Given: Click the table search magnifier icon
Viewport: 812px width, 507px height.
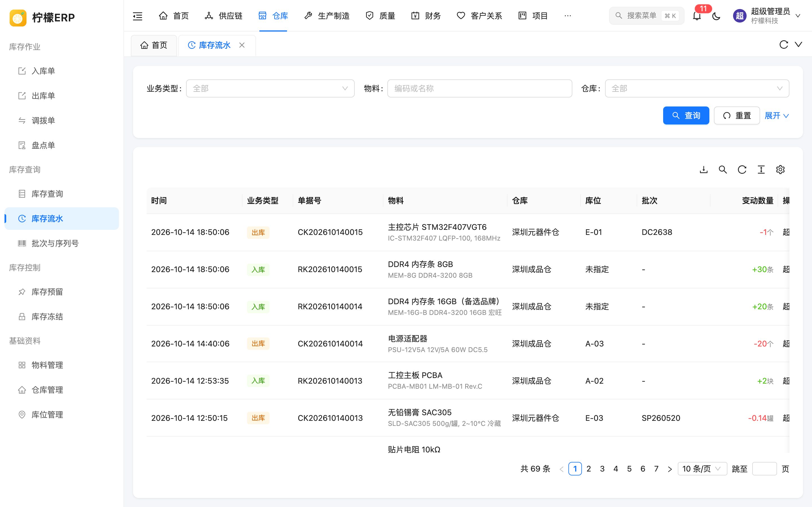Looking at the screenshot, I should (723, 170).
